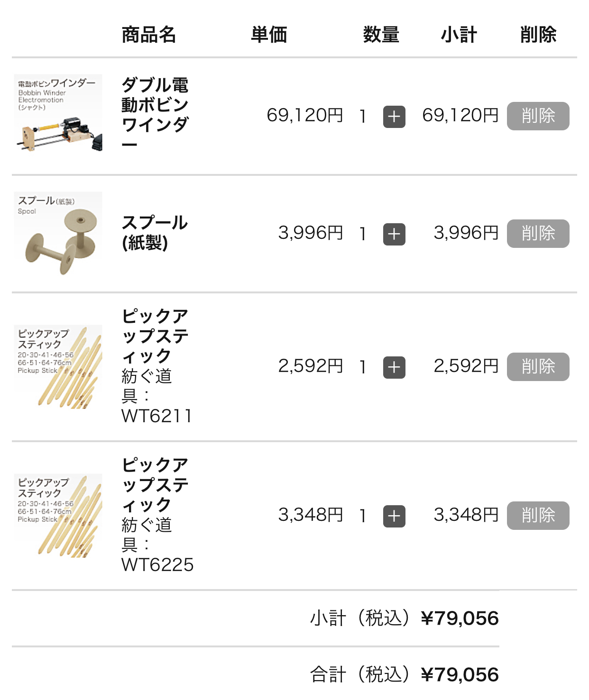Remove the 3,348円 pickup stick item
The width and height of the screenshot is (589, 700).
pos(538,516)
